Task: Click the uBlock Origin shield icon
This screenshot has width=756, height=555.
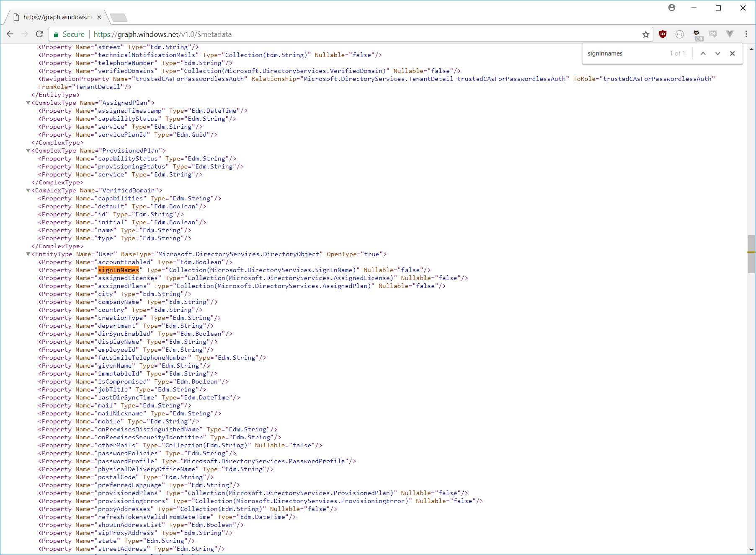Action: pyautogui.click(x=663, y=34)
